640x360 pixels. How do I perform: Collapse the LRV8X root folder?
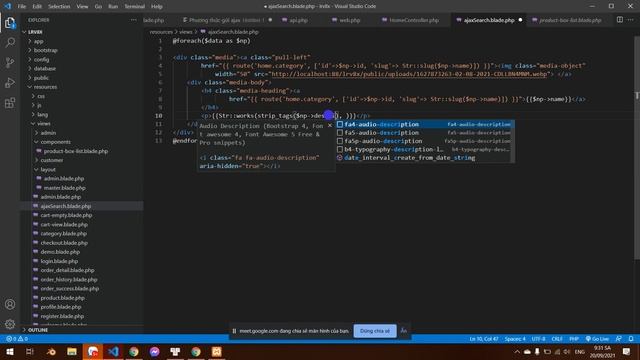coord(35,32)
